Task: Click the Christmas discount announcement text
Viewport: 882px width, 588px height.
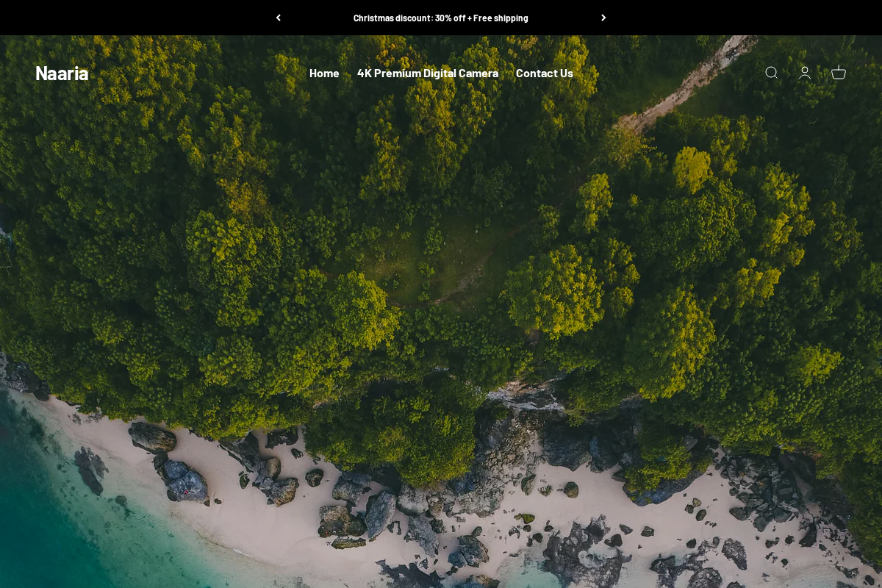Action: tap(440, 18)
